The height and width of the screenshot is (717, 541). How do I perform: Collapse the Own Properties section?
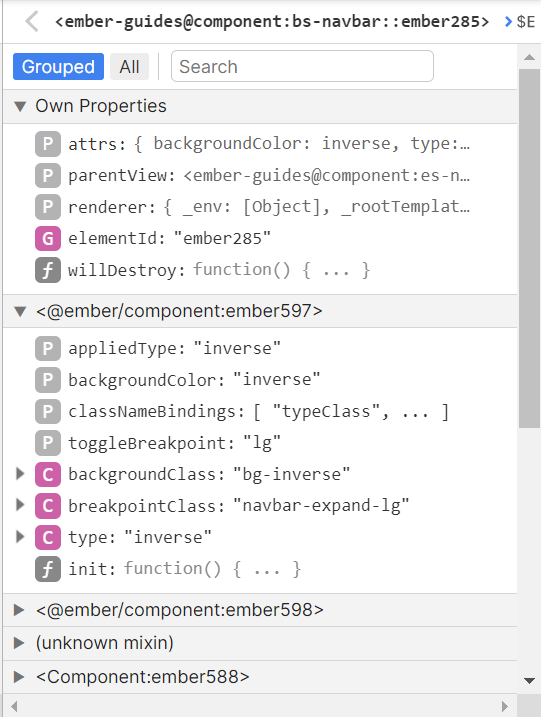[20, 107]
